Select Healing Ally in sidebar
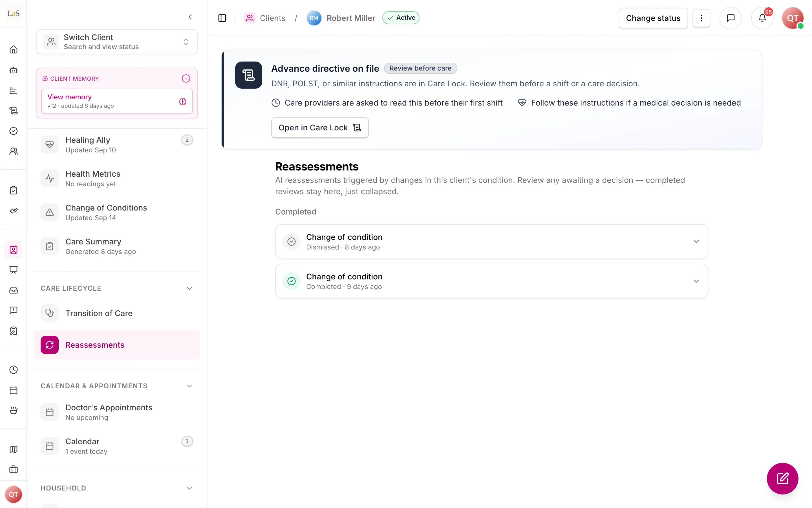 point(117,144)
